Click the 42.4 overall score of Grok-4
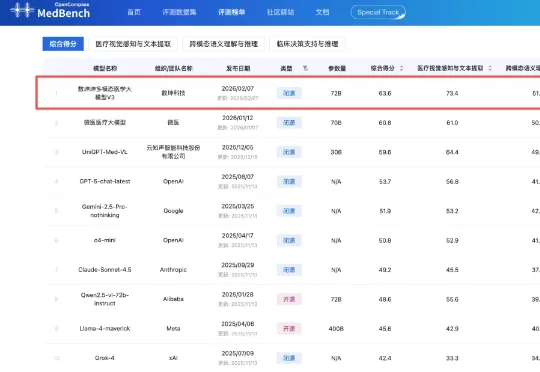Viewport: 540px width, 372px height. coord(385,358)
